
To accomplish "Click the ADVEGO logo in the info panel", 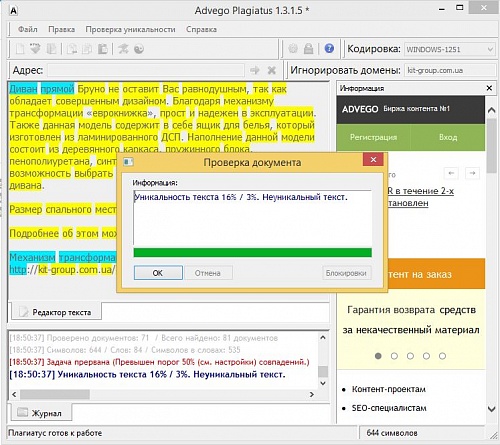I will [x=360, y=109].
